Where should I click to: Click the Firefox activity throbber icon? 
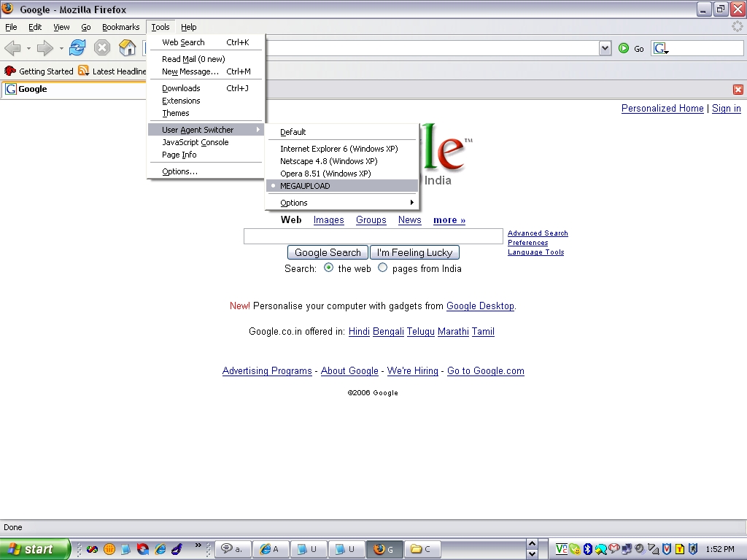(738, 27)
